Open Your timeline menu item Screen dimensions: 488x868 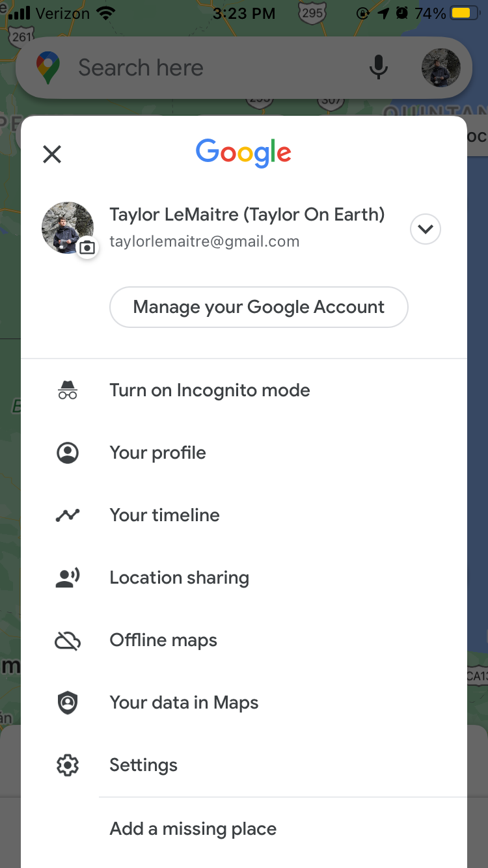point(165,515)
